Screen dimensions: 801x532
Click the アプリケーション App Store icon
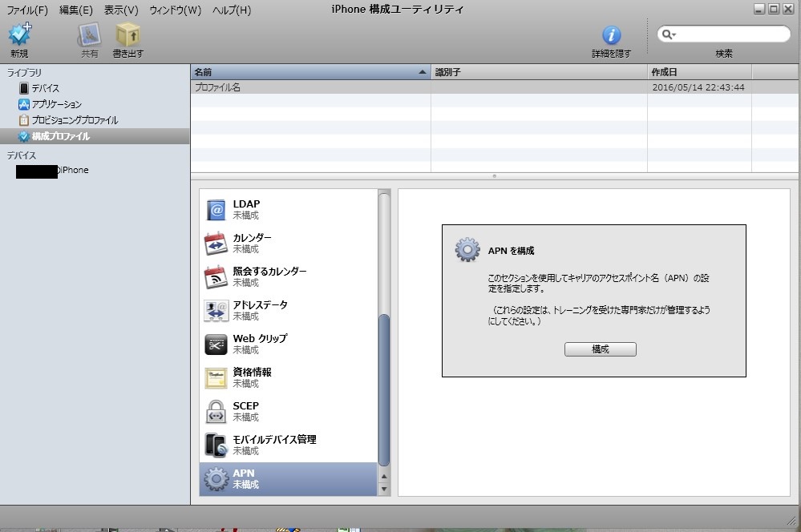24,104
